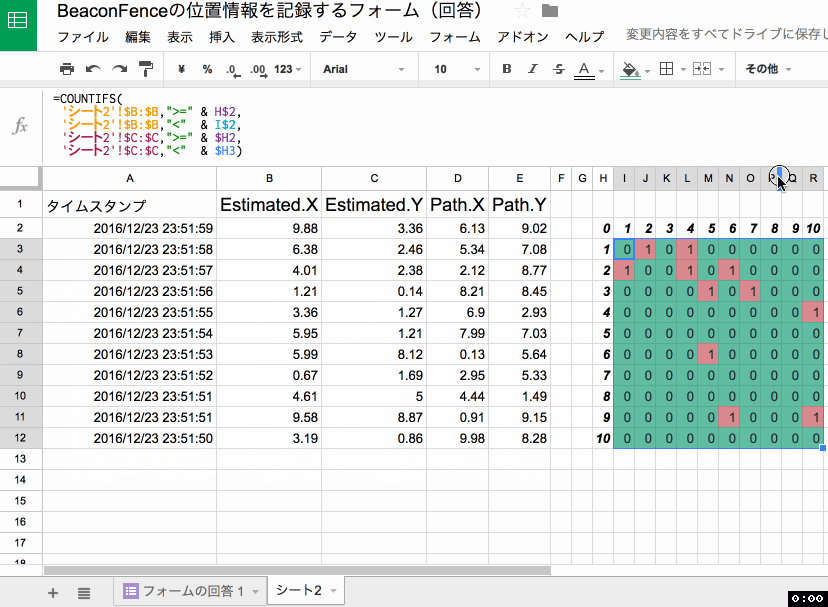Open the アドオン menu
The height and width of the screenshot is (607, 828).
coord(523,37)
